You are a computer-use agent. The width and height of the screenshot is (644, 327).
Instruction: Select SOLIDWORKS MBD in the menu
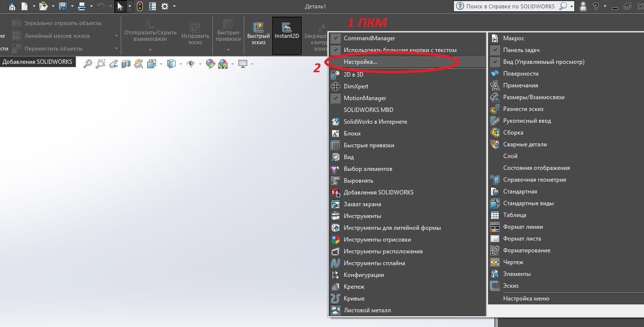(408, 110)
